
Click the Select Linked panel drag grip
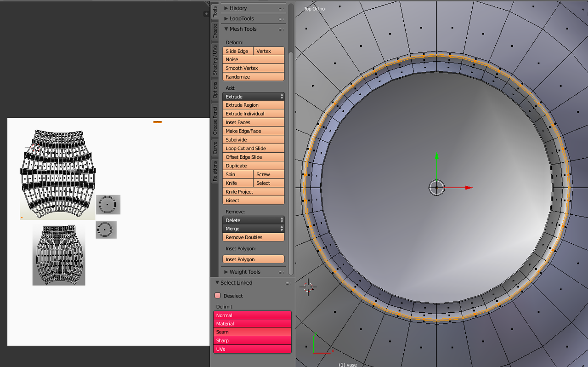(288, 283)
